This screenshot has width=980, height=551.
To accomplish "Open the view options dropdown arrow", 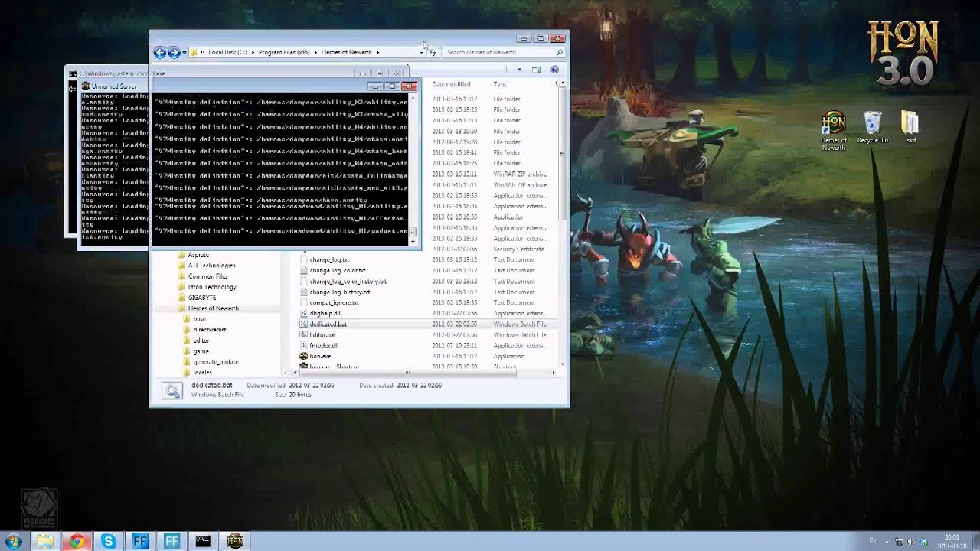I will click(519, 70).
